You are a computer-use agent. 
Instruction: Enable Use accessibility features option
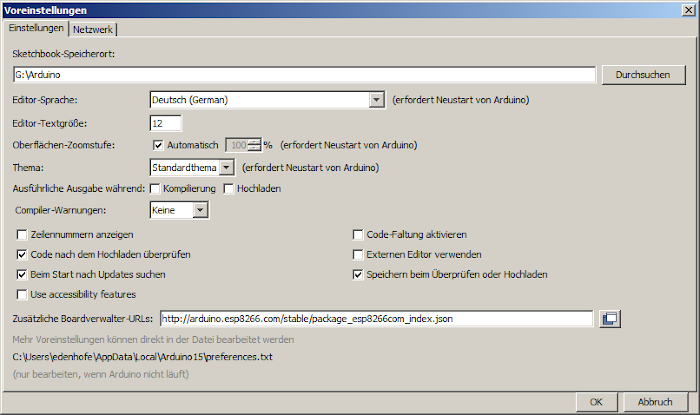tap(22, 294)
